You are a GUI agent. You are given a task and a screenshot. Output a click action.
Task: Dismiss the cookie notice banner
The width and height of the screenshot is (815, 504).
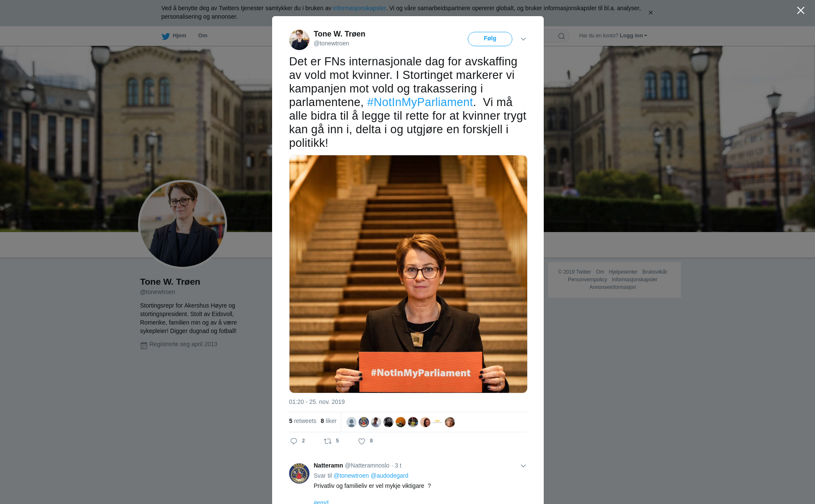(650, 13)
